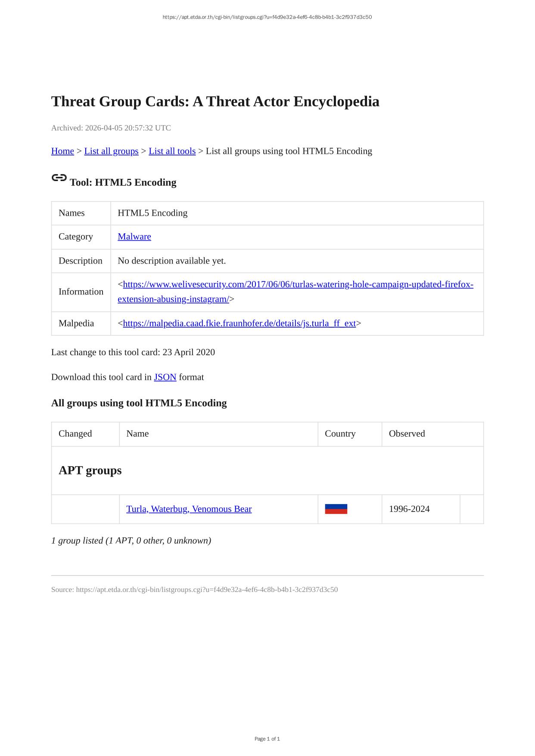
Task: Click the Country column header
Action: coord(340,434)
